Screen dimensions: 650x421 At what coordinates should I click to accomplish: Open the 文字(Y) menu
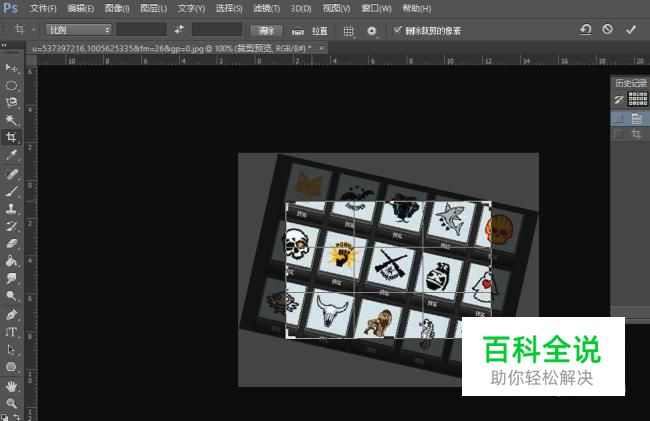(x=191, y=9)
